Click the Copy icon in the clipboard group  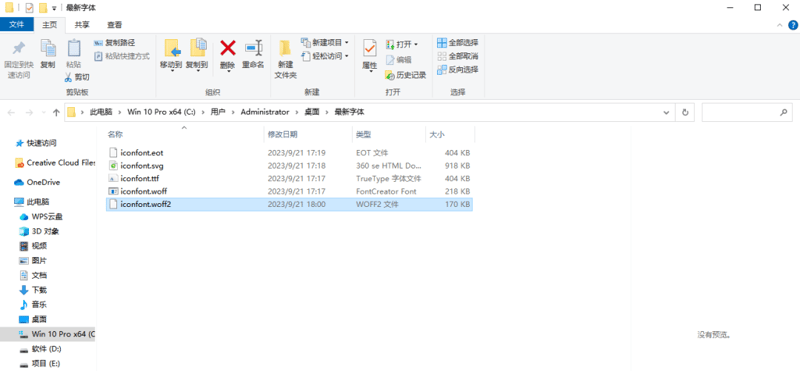(x=48, y=48)
